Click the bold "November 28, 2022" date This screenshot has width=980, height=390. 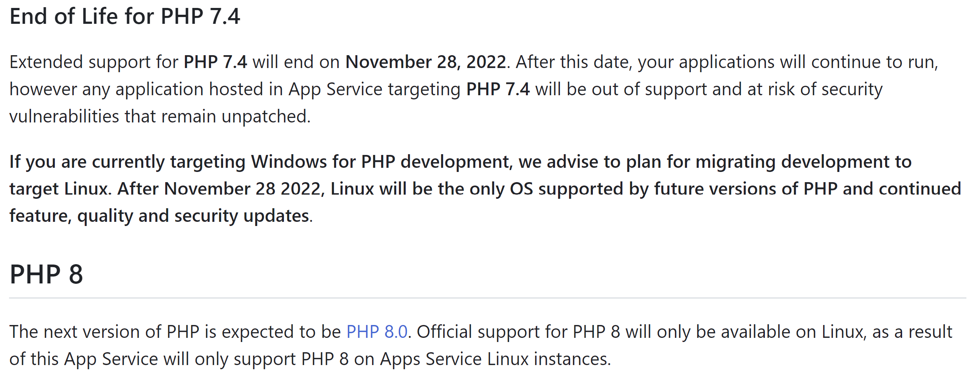tap(425, 62)
